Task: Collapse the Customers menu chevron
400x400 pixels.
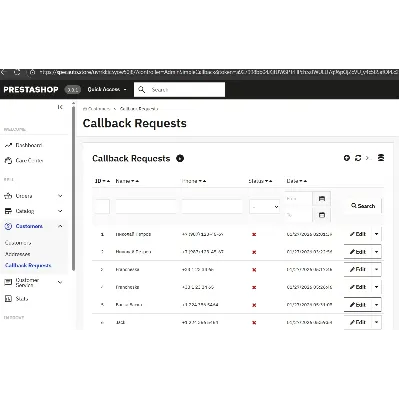Action: tap(60, 226)
